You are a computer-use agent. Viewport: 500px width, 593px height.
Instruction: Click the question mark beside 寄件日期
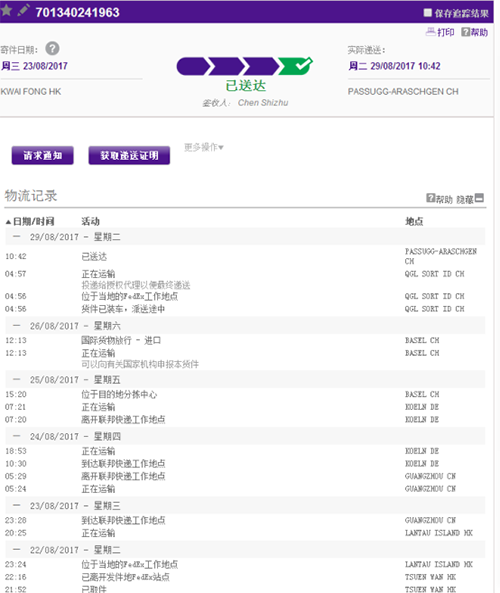point(53,49)
